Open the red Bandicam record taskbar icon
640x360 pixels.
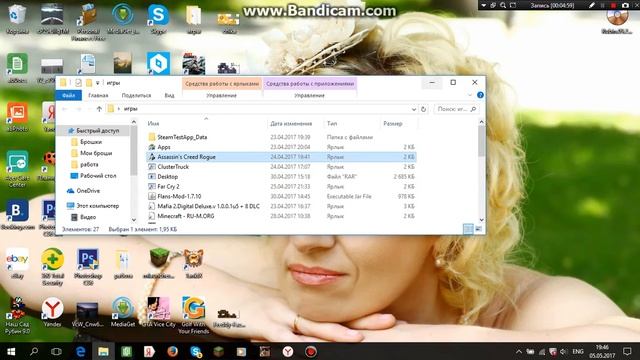311,351
